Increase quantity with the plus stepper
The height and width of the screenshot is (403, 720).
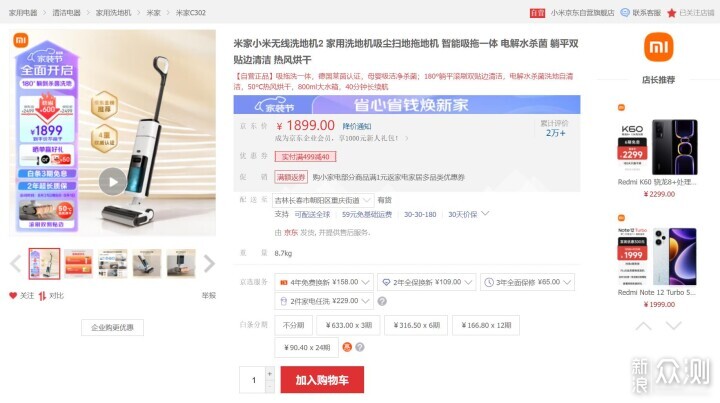pyautogui.click(x=270, y=374)
